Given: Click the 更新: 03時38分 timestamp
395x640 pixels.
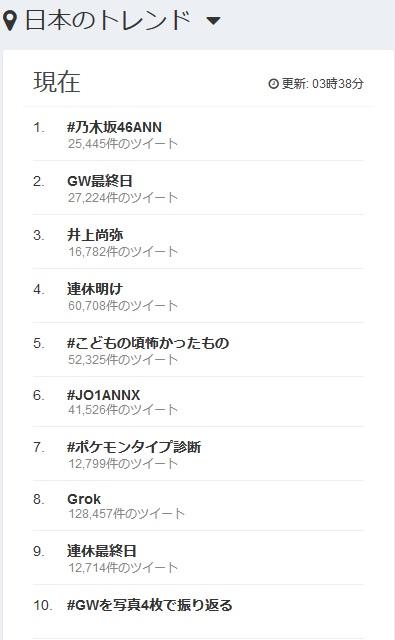Looking at the screenshot, I should tap(322, 84).
